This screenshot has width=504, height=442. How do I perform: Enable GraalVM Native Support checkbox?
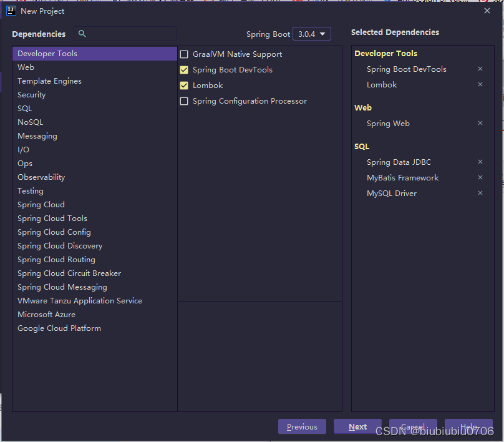click(184, 54)
